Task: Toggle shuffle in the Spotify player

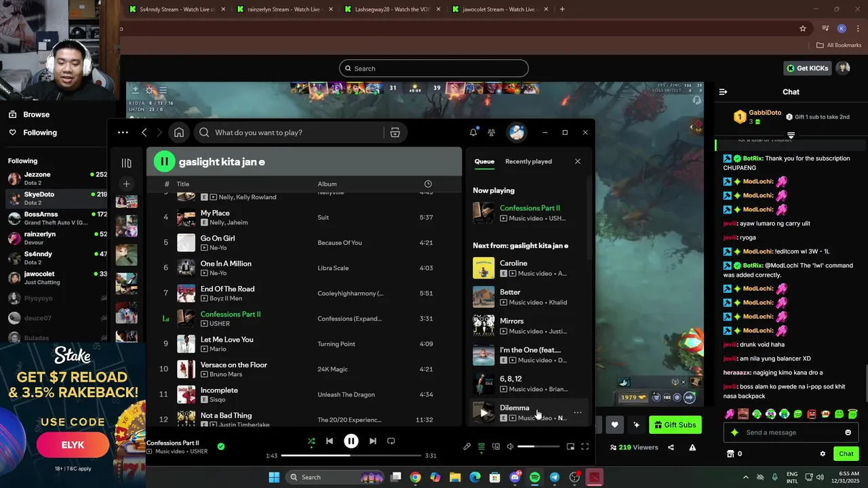Action: [x=311, y=441]
